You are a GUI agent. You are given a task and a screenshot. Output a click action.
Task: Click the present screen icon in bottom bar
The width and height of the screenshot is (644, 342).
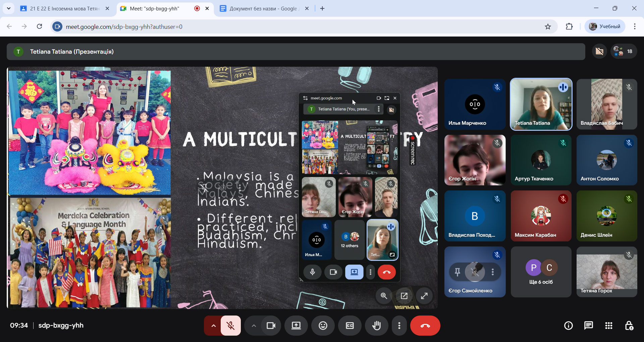(296, 326)
